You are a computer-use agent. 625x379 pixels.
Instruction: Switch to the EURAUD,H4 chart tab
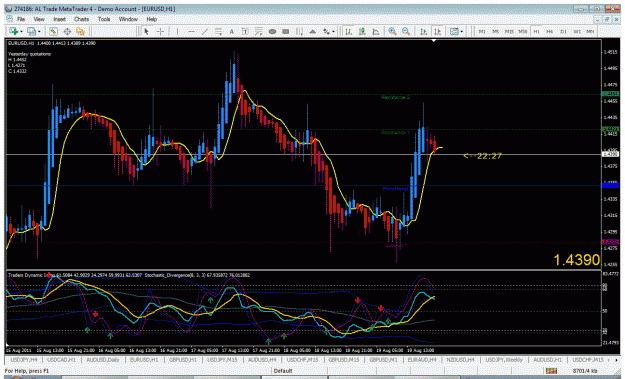click(421, 360)
